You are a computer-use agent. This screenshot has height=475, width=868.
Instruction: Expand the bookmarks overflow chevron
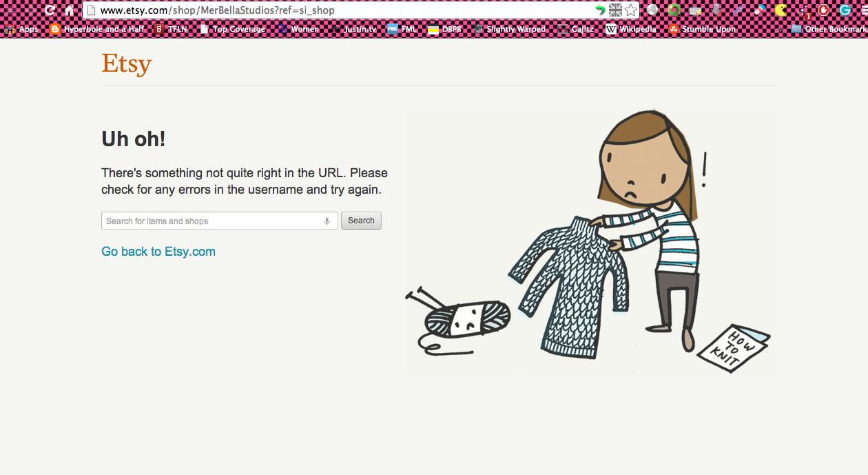(778, 29)
